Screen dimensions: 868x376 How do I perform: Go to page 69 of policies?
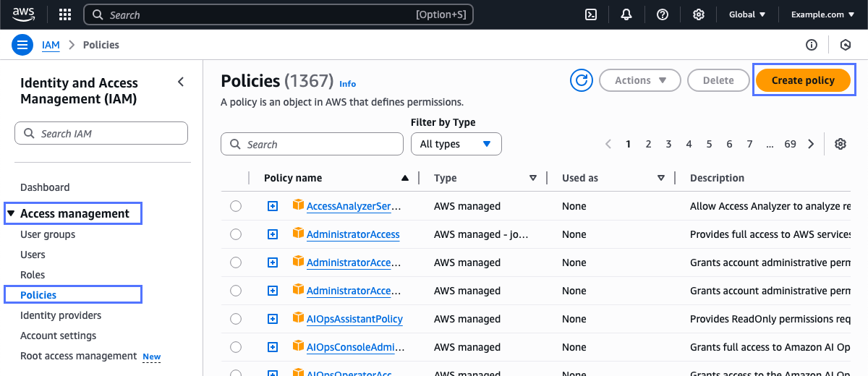click(790, 144)
